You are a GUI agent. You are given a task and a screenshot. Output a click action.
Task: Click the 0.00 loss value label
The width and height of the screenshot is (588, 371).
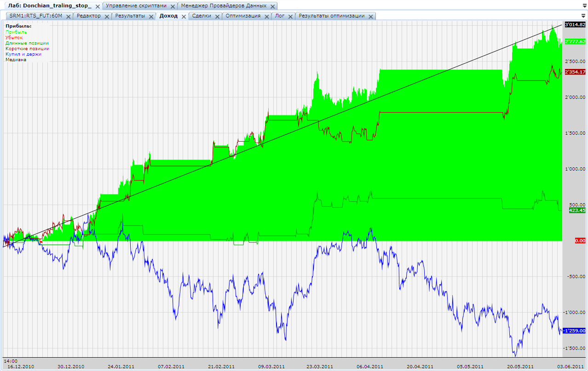tap(580, 240)
